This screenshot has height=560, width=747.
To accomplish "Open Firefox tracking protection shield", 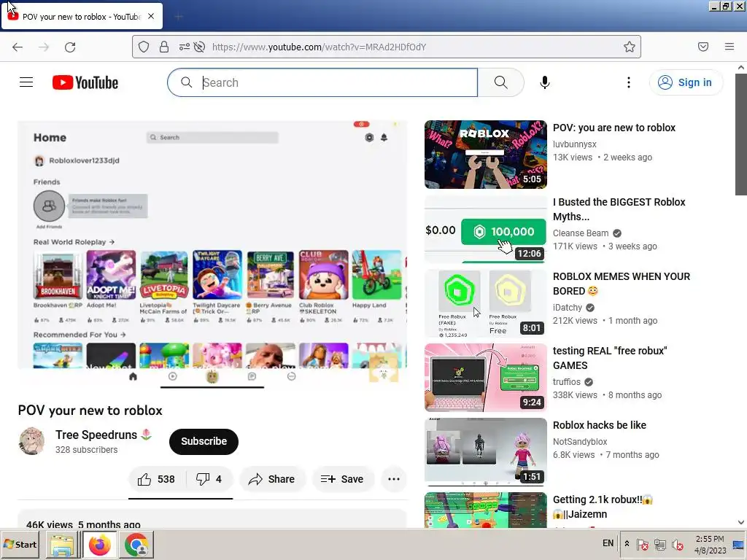I will 144,47.
